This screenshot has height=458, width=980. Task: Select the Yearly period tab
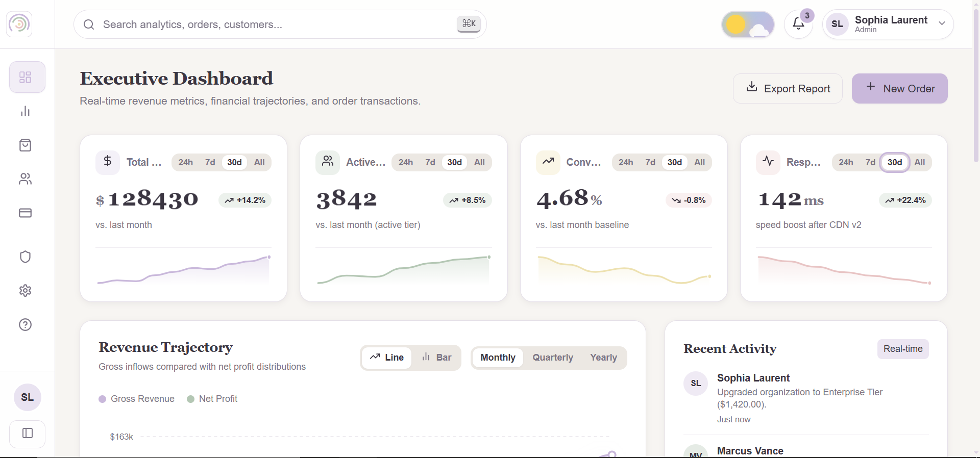[603, 358]
